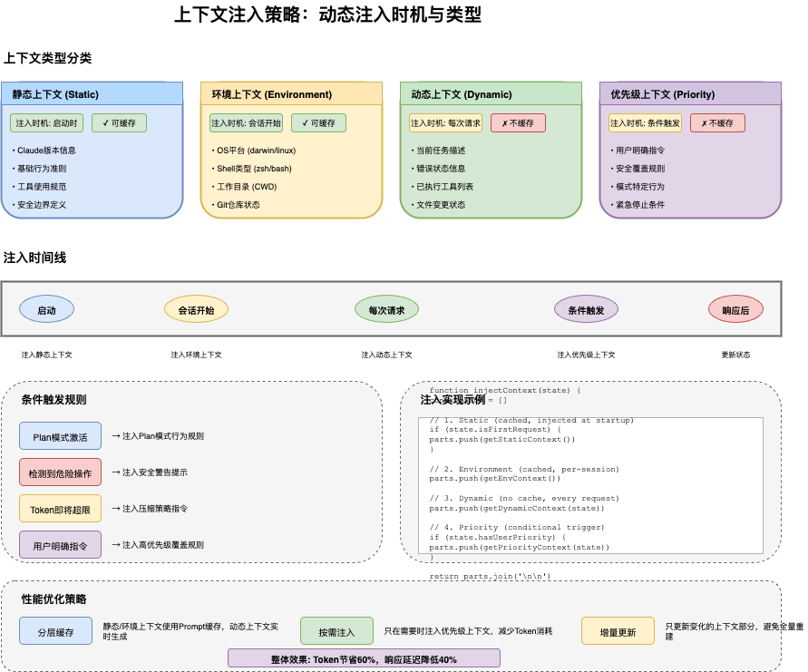Image resolution: width=808 pixels, height=672 pixels.
Task: Select the 检测到危险操作 rule box
Action: (x=60, y=472)
